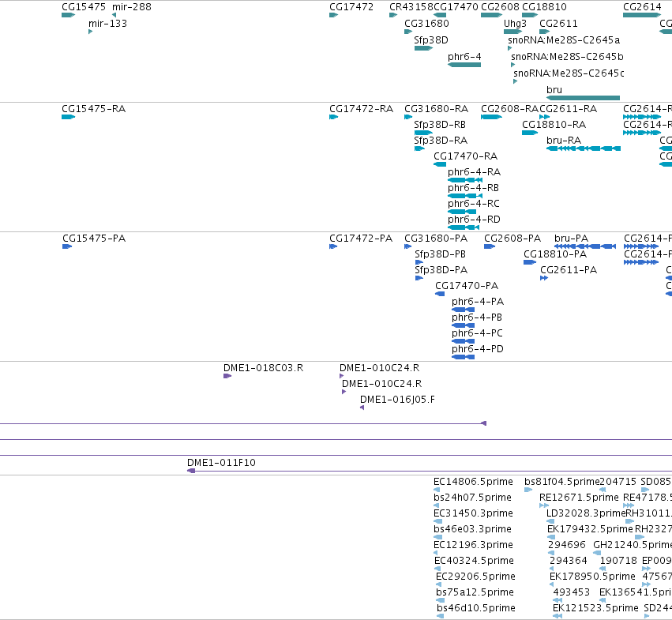Click the RE12671.5prime EST label
Image resolution: width=672 pixels, height=620 pixels.
click(579, 498)
